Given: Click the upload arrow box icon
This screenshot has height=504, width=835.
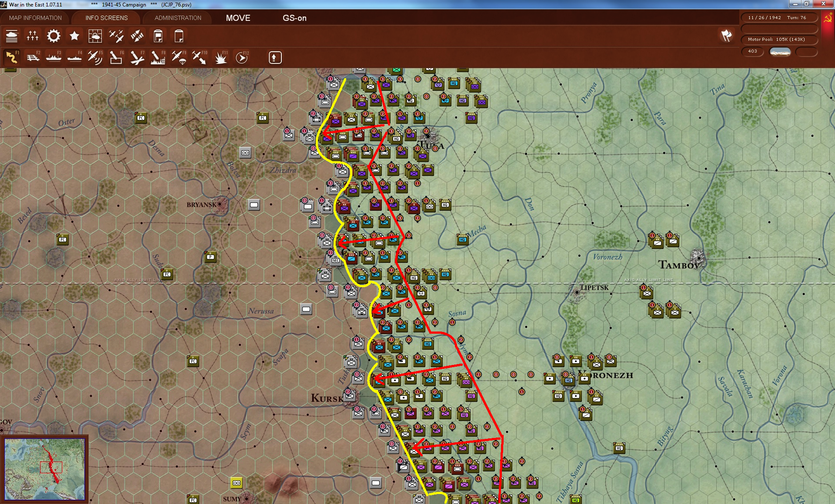Looking at the screenshot, I should 275,57.
